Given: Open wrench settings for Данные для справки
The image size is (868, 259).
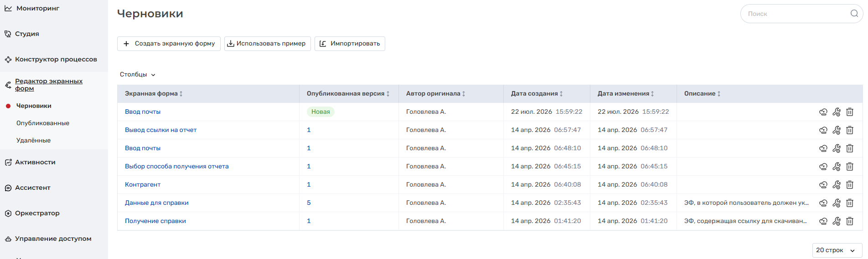Looking at the screenshot, I should pyautogui.click(x=837, y=203).
